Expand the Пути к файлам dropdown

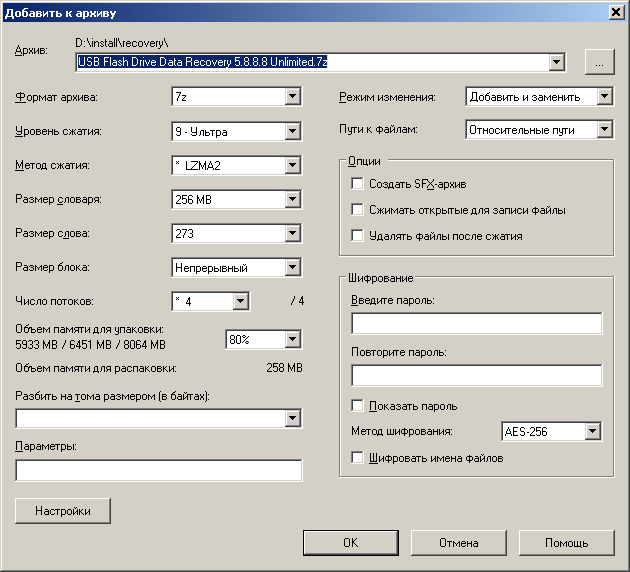(605, 130)
